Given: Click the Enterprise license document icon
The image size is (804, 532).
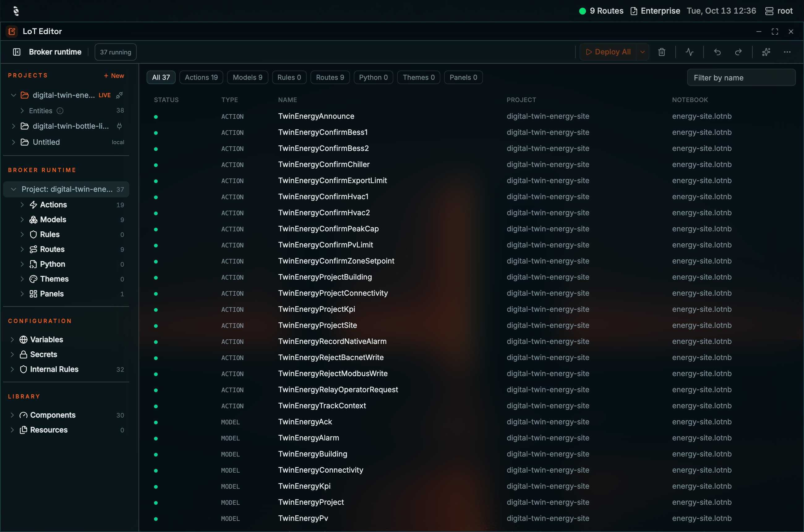Looking at the screenshot, I should [633, 11].
